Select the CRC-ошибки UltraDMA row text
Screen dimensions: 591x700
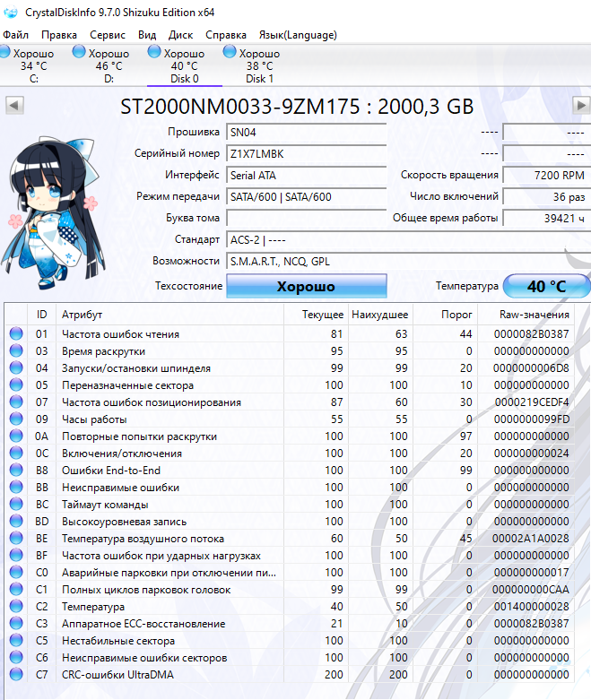pos(118,675)
